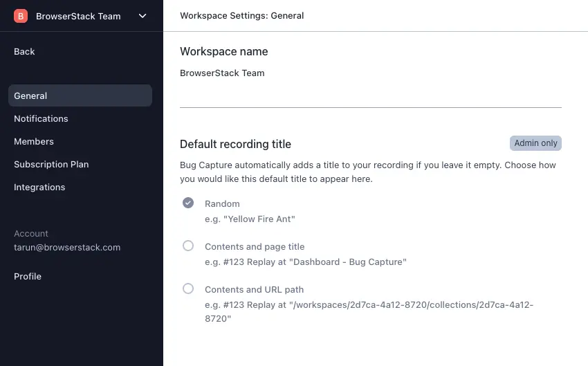Open the BrowserStack Team workspace menu
The height and width of the screenshot is (366, 588).
(78, 16)
